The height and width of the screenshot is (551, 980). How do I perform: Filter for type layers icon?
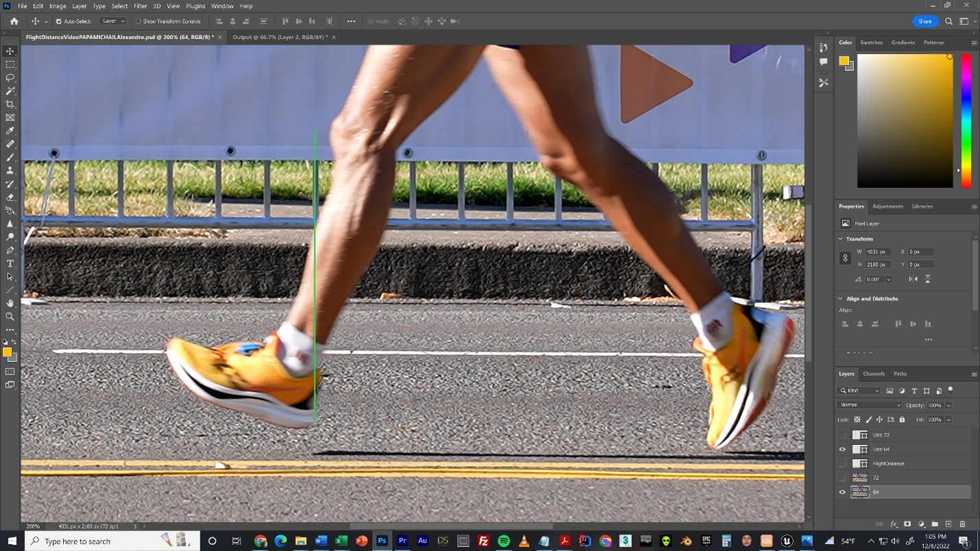click(x=914, y=391)
